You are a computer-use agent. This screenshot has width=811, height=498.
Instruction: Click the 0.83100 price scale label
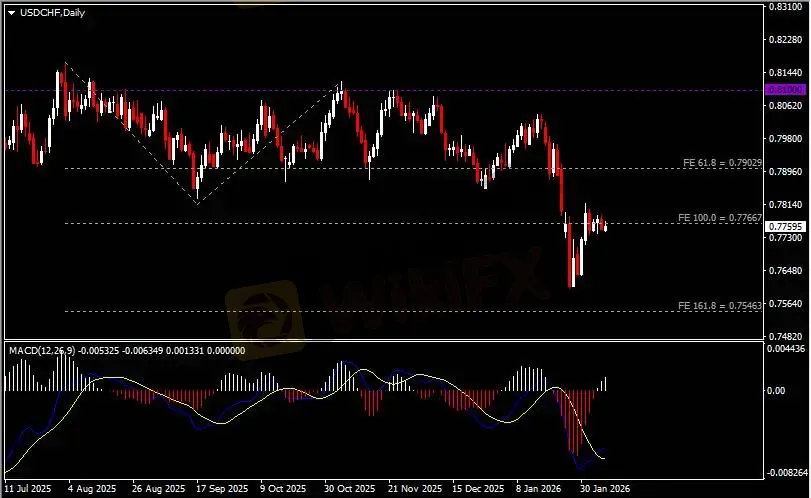tap(783, 6)
